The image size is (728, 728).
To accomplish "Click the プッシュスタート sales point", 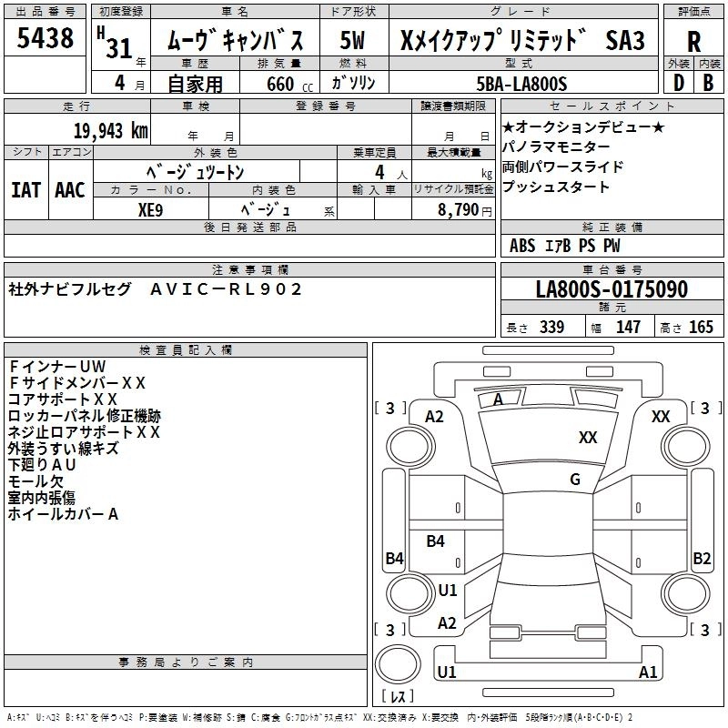I will point(555,187).
